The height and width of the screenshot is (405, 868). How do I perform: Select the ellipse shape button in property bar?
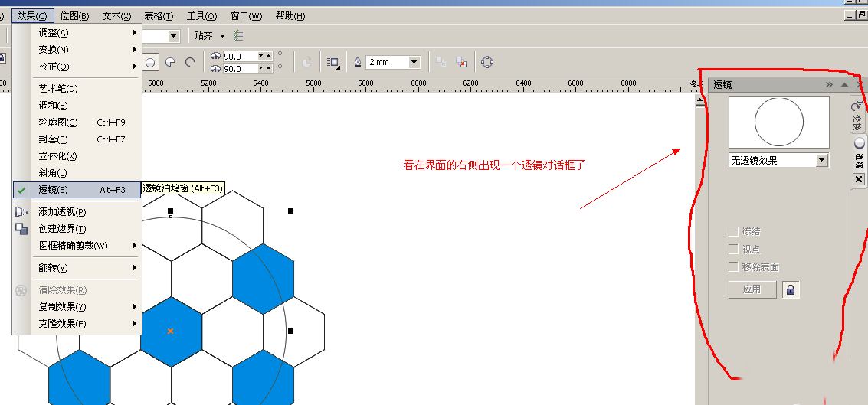pos(150,63)
